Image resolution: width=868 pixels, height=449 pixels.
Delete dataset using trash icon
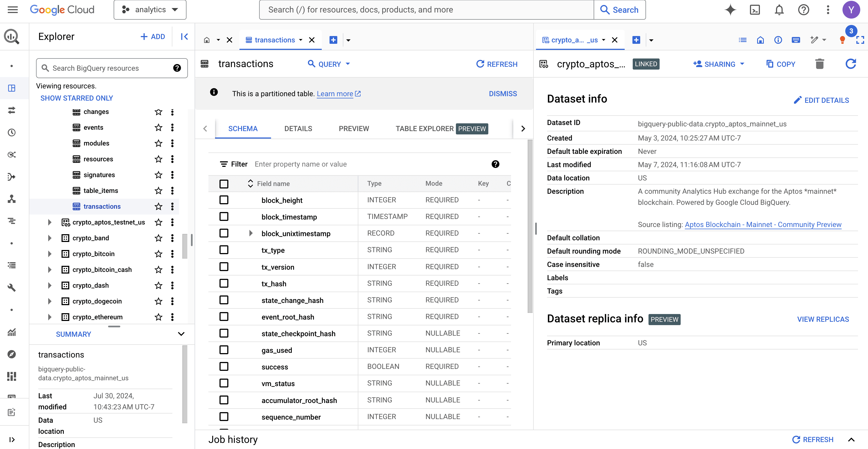tap(820, 64)
